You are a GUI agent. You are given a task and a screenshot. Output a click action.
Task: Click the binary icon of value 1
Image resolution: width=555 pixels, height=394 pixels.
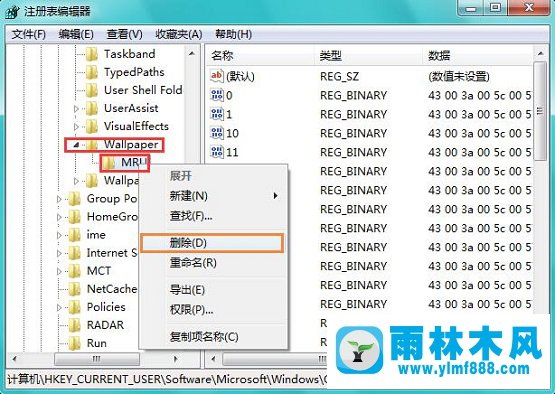217,114
